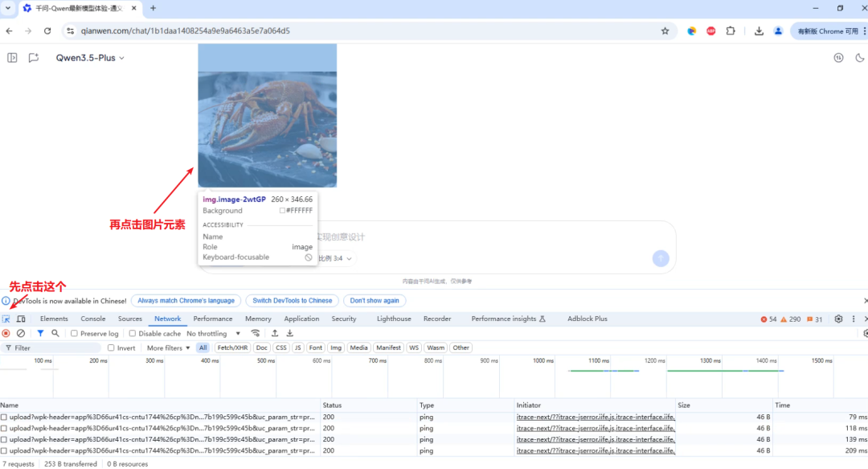Reload the current page

[47, 31]
